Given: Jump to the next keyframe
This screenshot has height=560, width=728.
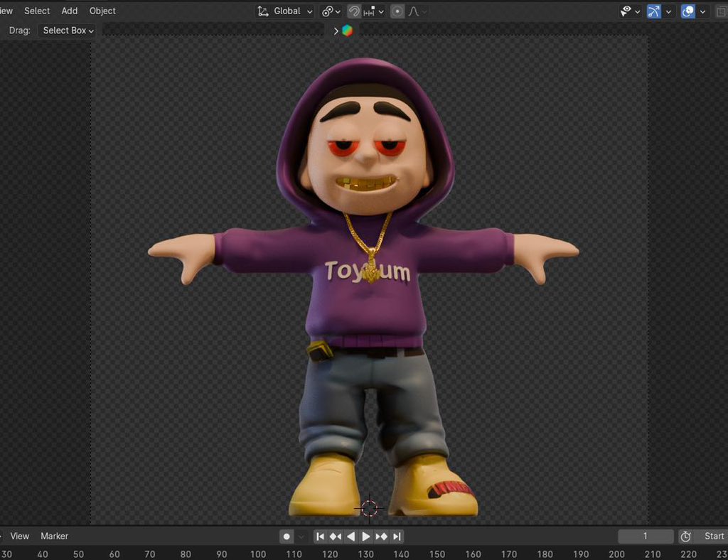Looking at the screenshot, I should click(x=382, y=537).
